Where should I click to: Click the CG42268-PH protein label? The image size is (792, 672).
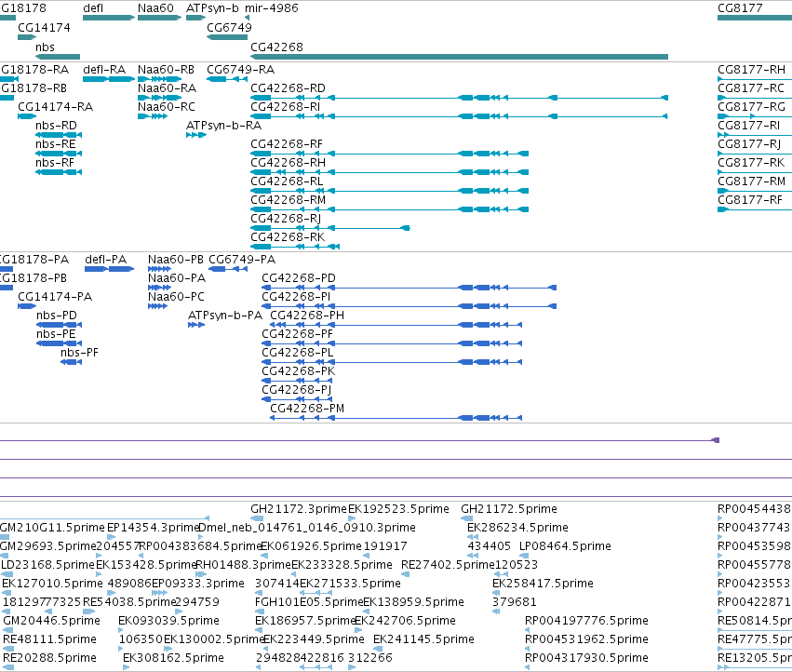tap(307, 316)
